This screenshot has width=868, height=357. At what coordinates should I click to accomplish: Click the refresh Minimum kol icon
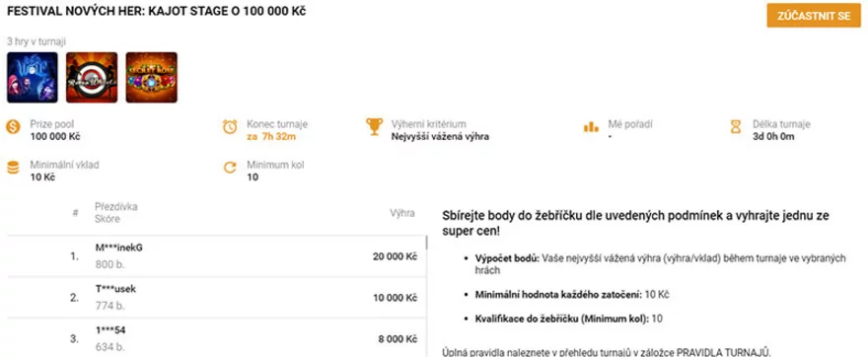pyautogui.click(x=230, y=167)
